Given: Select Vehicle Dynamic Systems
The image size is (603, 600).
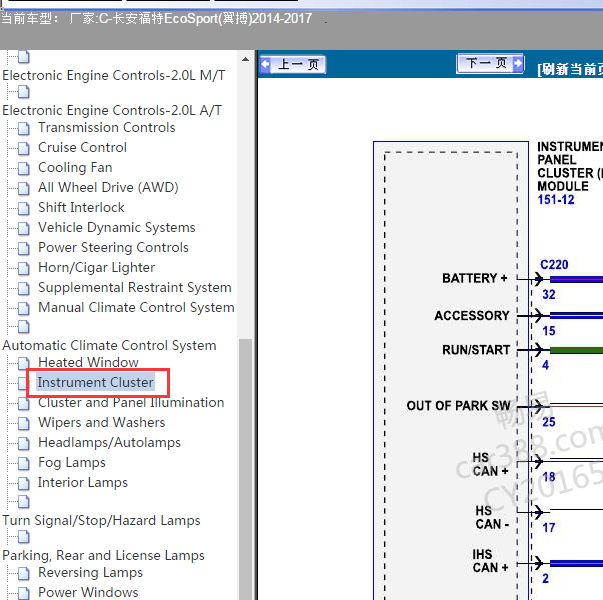Looking at the screenshot, I should pos(117,227).
